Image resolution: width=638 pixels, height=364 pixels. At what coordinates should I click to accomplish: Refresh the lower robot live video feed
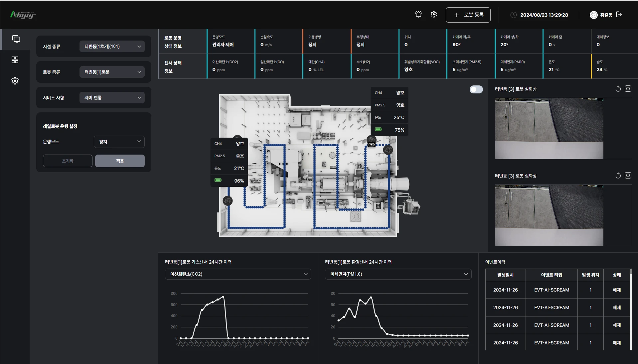[618, 176]
